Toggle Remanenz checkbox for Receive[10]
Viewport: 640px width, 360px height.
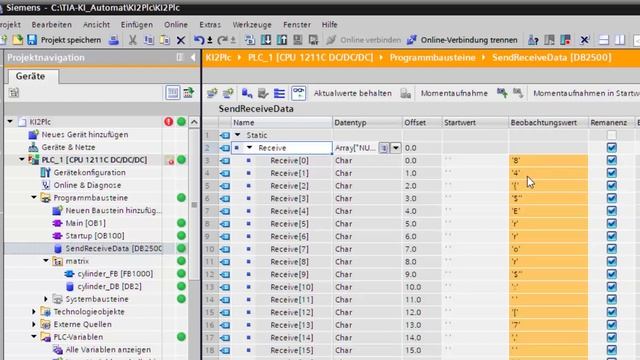click(611, 287)
